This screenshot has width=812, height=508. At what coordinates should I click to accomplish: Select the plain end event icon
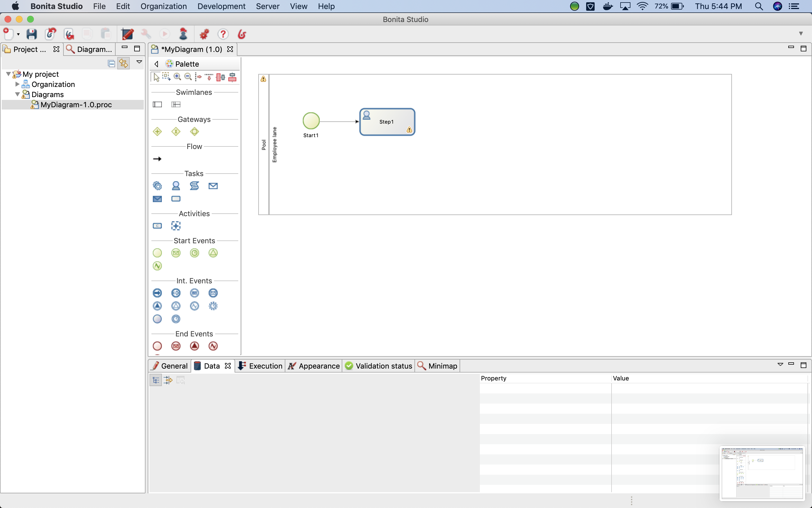(157, 346)
